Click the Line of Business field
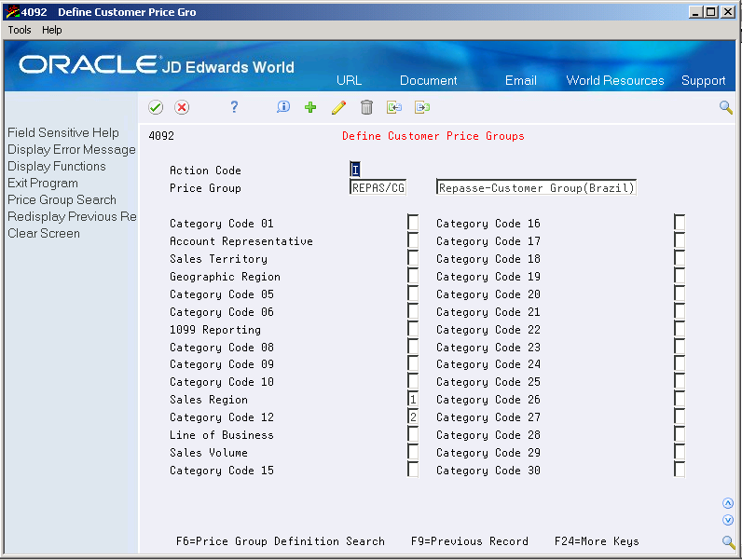 pyautogui.click(x=413, y=434)
